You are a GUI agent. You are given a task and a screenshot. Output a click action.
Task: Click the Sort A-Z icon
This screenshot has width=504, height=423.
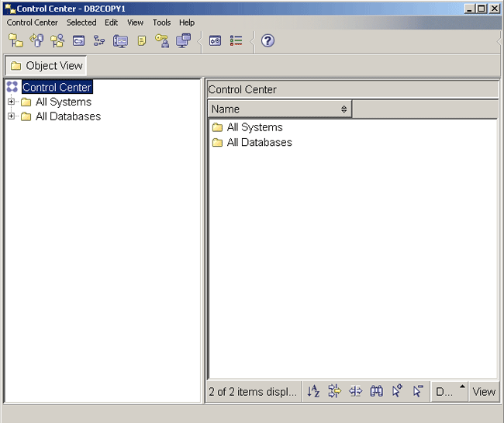313,391
